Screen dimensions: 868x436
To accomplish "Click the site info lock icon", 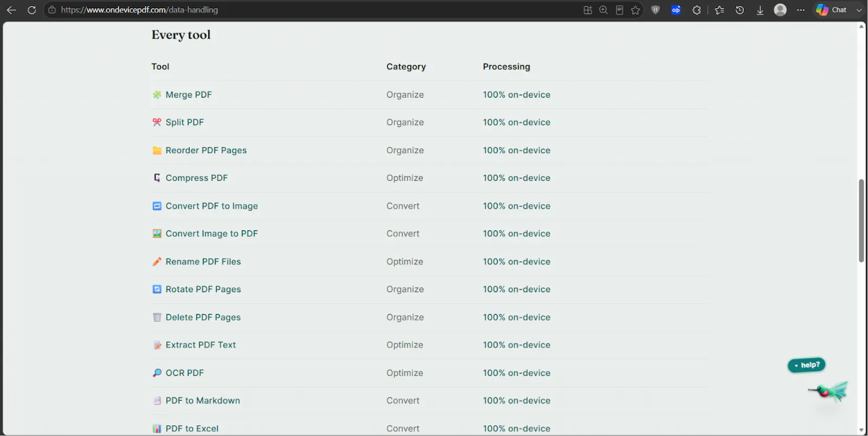I will point(52,10).
